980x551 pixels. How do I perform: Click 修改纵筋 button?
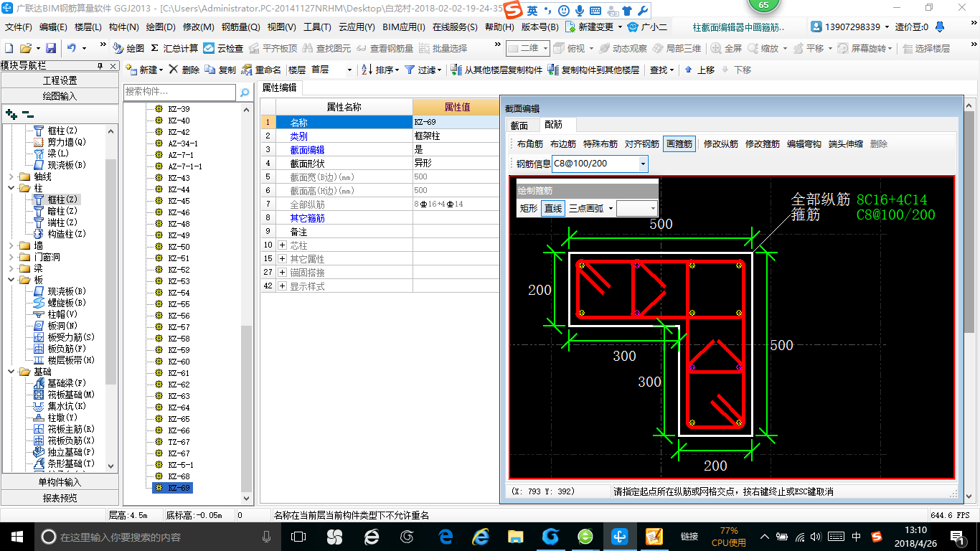pyautogui.click(x=721, y=143)
